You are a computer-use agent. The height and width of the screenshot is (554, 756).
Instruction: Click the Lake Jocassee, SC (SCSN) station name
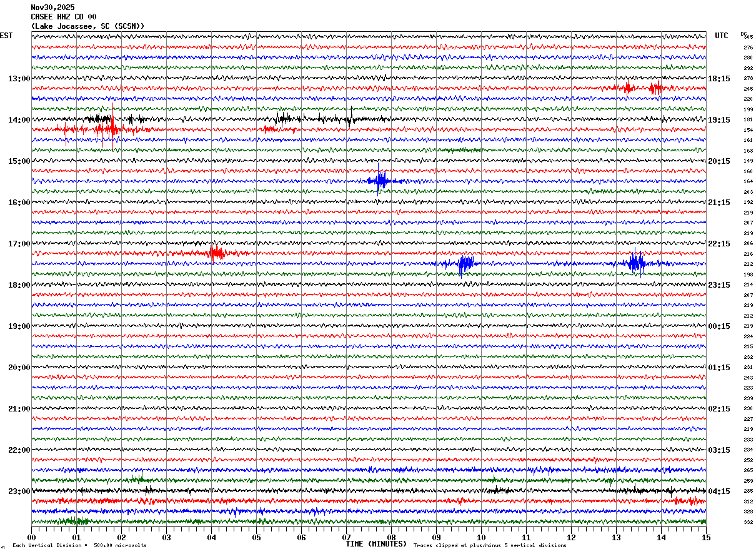(87, 26)
